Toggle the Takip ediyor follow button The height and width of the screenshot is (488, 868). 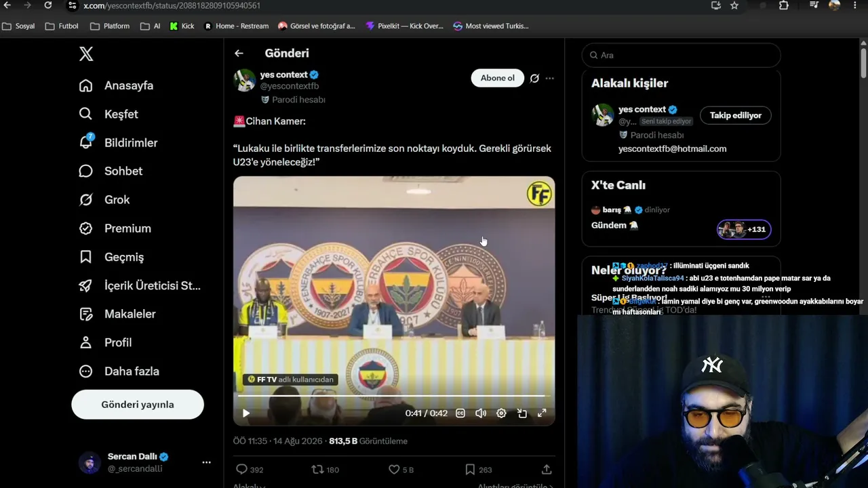pyautogui.click(x=736, y=115)
